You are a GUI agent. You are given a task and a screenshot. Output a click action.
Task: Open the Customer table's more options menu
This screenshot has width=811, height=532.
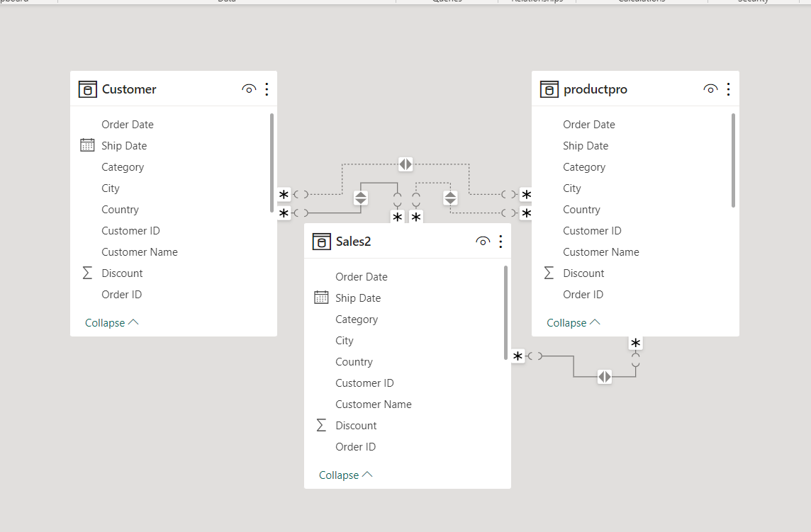(267, 89)
